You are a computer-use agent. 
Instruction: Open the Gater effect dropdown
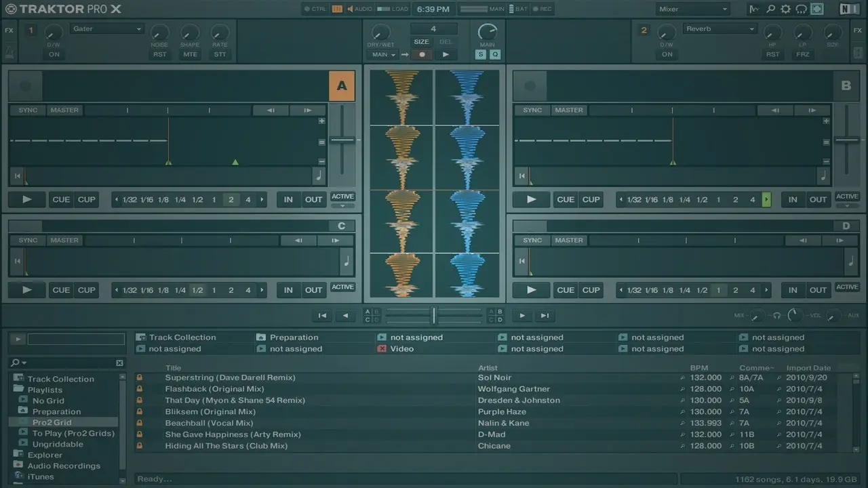point(107,29)
